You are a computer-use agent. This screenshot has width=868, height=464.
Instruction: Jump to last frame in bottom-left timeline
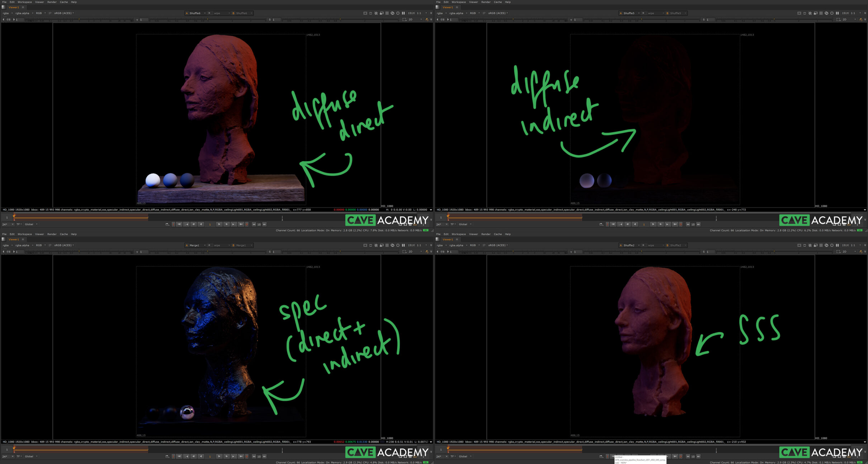coord(241,456)
